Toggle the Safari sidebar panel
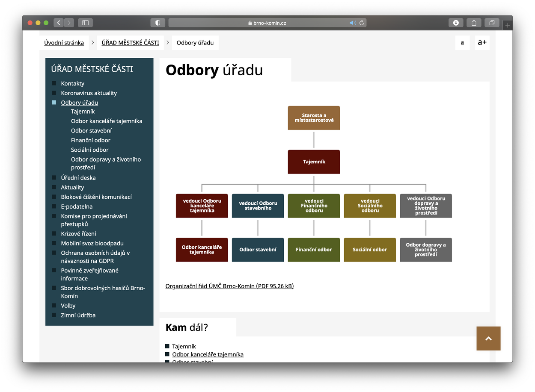This screenshot has width=535, height=392. point(85,23)
